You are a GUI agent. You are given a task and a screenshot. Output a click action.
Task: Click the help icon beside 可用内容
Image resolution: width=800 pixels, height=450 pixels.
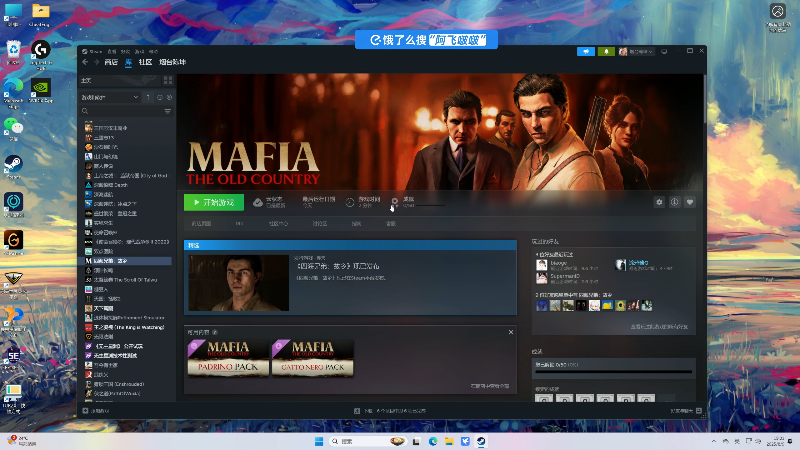click(x=215, y=332)
